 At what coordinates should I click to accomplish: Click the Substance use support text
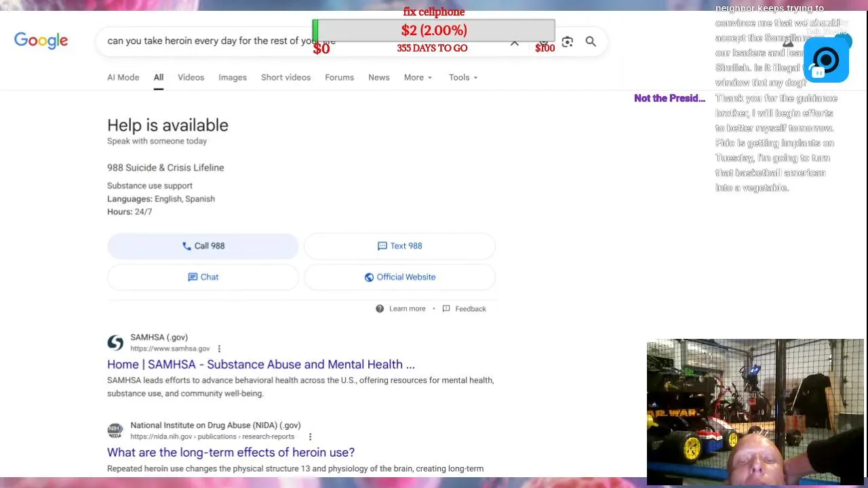pyautogui.click(x=150, y=186)
